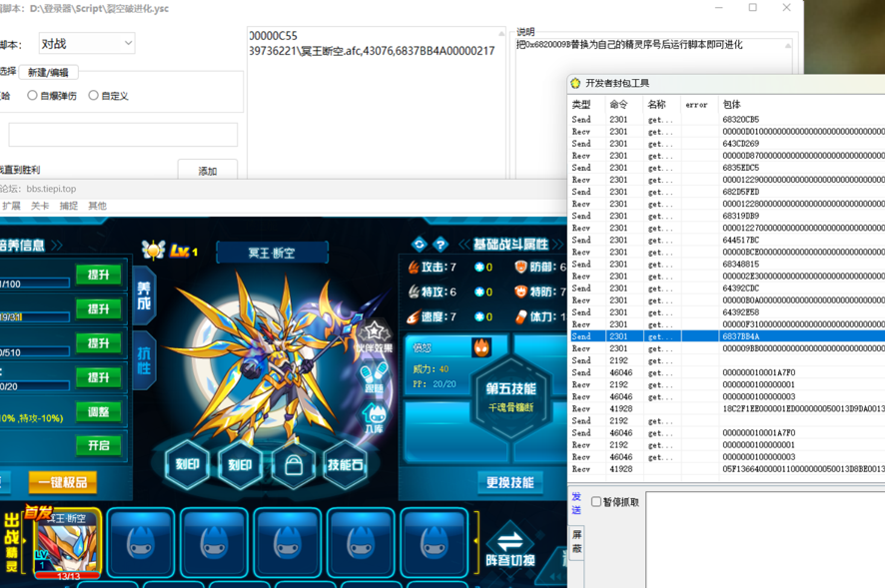Screen dimensions: 885x588
Task: Enable the 暂停抓取 checkbox
Action: tap(596, 502)
